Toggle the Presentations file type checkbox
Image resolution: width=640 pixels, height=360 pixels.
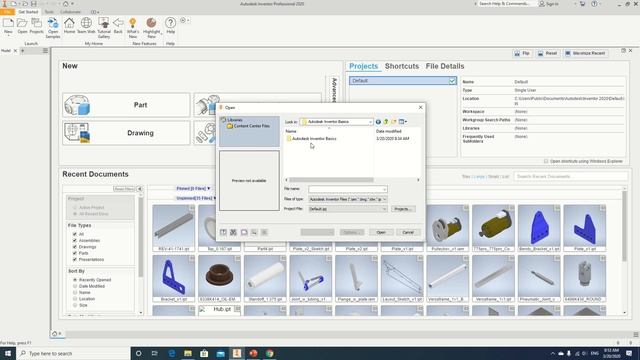click(x=75, y=260)
